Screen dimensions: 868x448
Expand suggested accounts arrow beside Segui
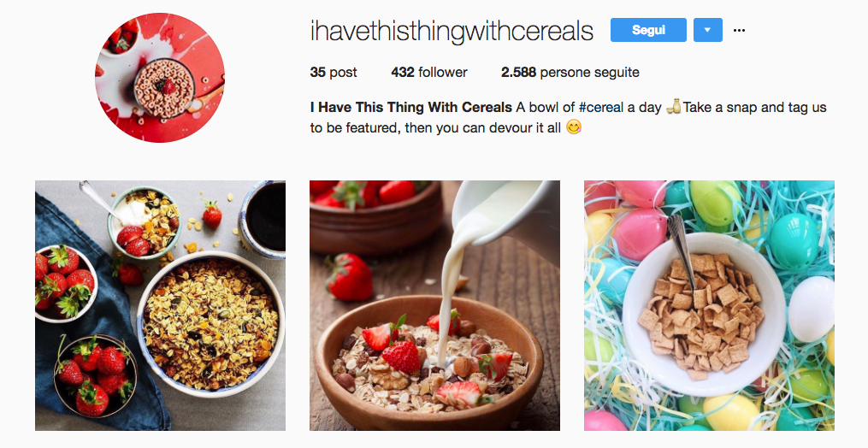pos(707,30)
